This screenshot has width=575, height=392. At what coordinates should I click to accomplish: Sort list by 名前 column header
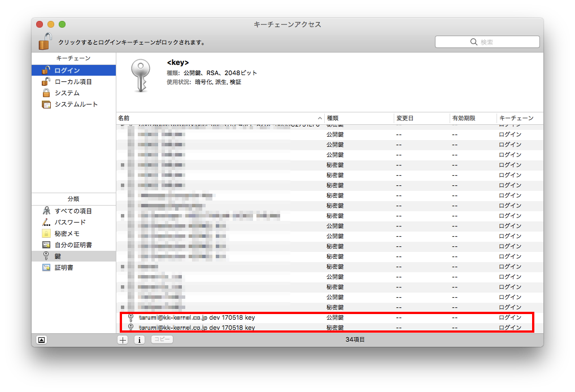pyautogui.click(x=219, y=118)
